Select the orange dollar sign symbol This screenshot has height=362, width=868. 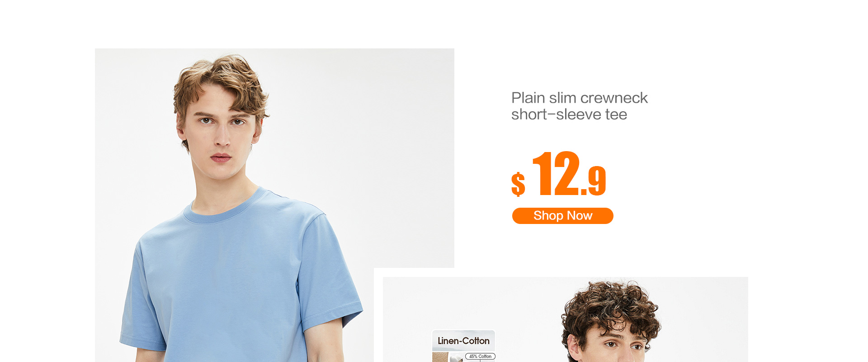[x=518, y=184]
